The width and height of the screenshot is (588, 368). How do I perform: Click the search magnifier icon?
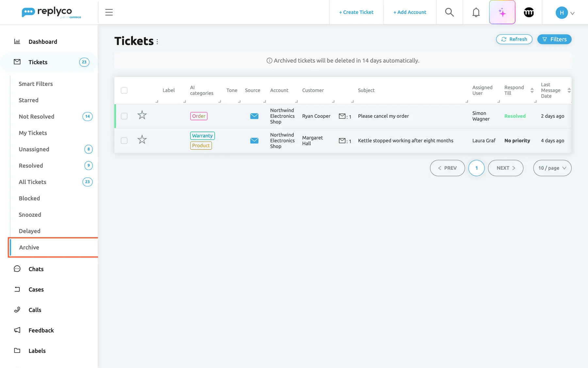[x=449, y=12]
